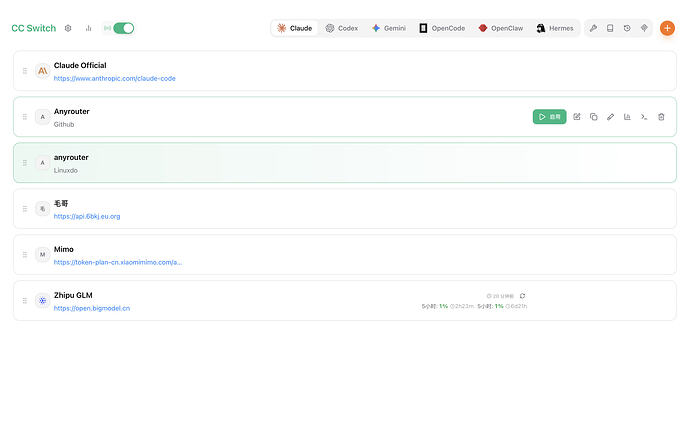Select the Zhipu GLM provider name
Image resolution: width=690 pixels, height=431 pixels.
[73, 295]
